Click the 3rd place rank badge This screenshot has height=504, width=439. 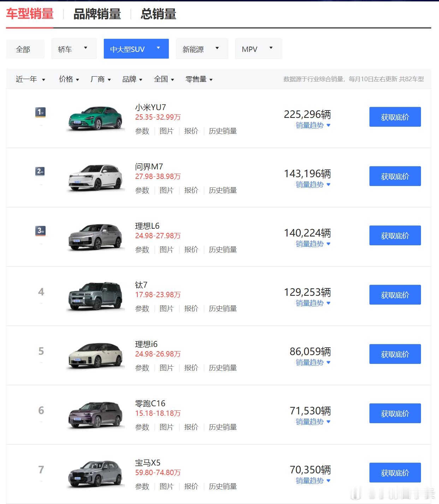point(41,231)
